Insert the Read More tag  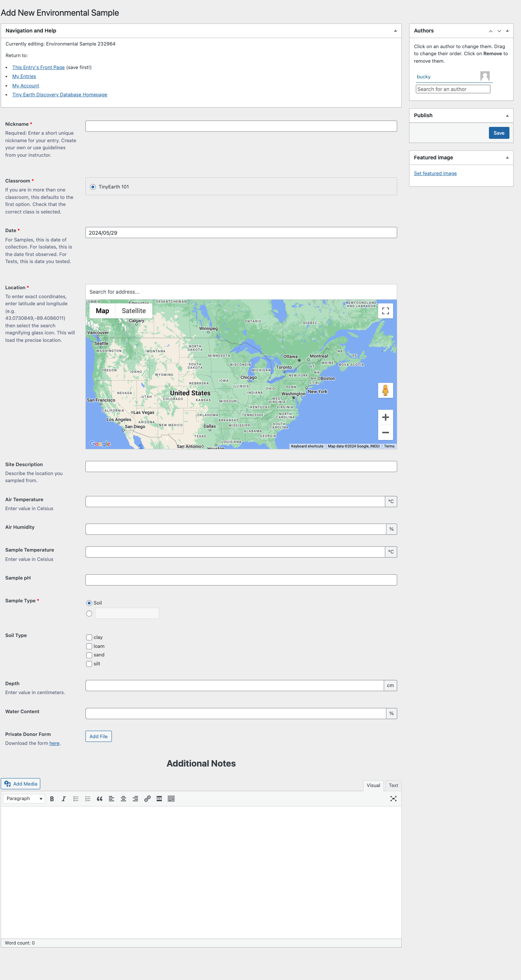[159, 799]
